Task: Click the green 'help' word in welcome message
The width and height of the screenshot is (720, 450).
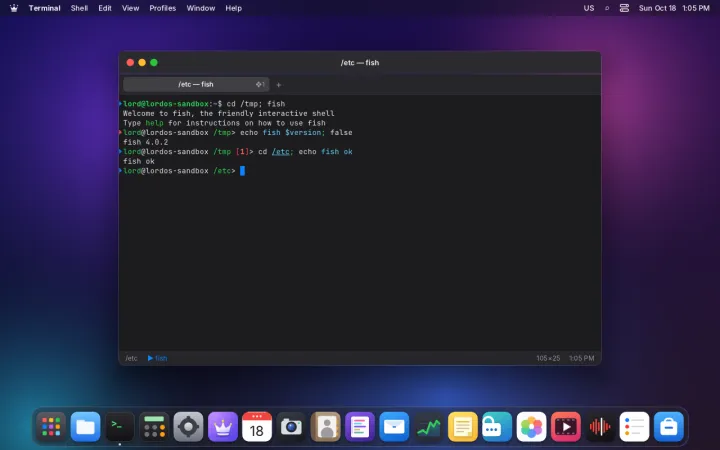Action: 154,123
